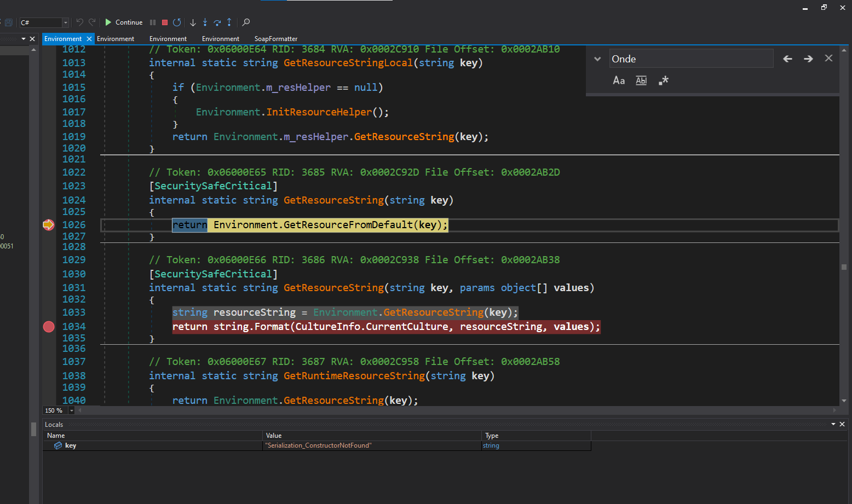The image size is (852, 504).
Task: Click the Undo arrow in toolbar
Action: [x=80, y=22]
